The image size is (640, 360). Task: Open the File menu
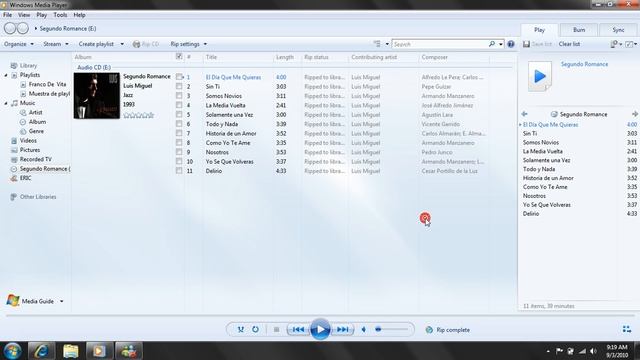coord(7,15)
